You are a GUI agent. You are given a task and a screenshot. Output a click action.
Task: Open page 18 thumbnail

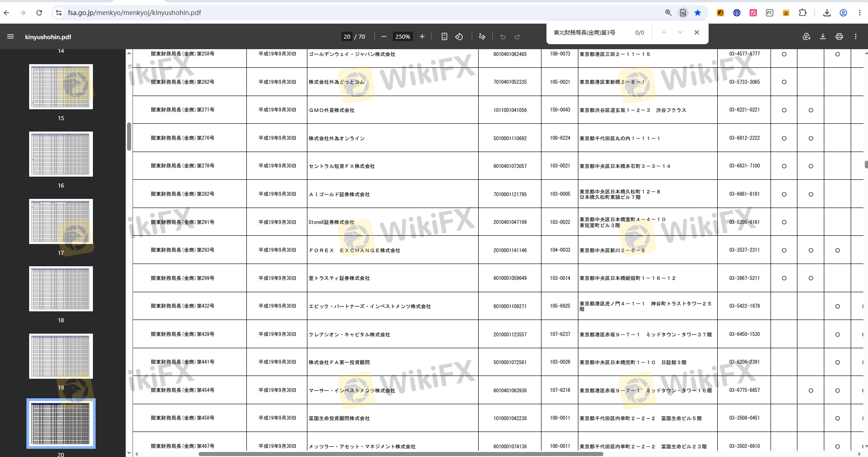[x=61, y=289]
